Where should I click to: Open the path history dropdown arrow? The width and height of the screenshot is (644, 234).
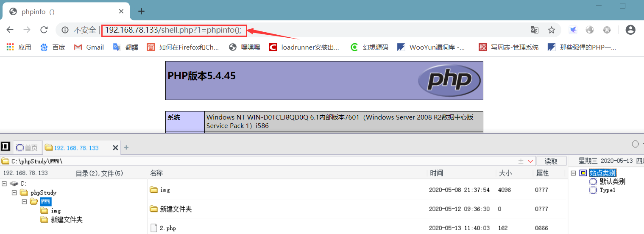click(x=530, y=162)
